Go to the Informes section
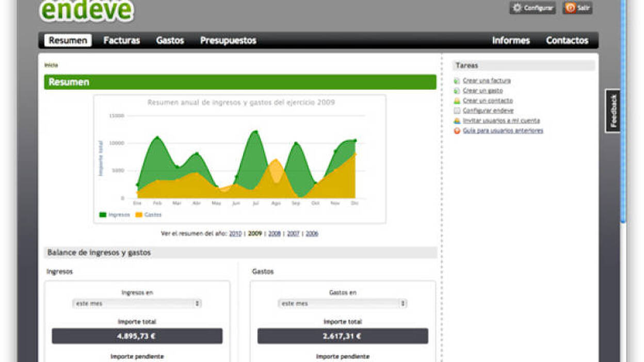This screenshot has height=362, width=644. click(x=511, y=41)
